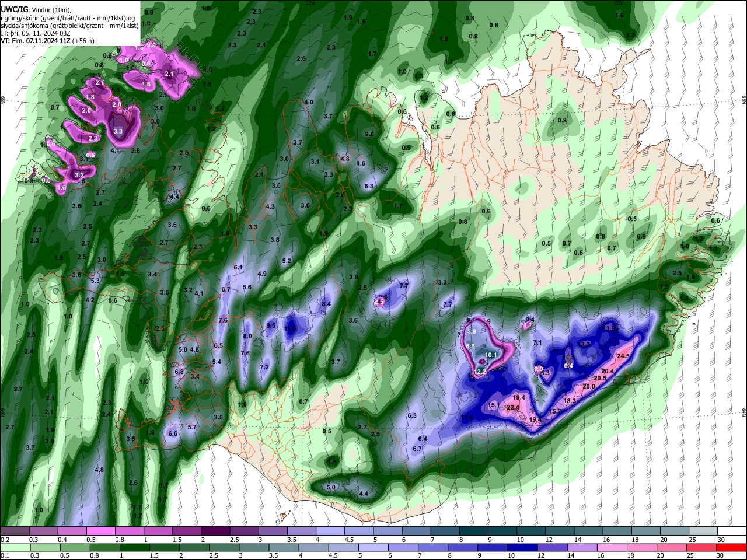Click the rigning/skúrir legend description line
Screen dimensions: 747x560
(x=68, y=17)
